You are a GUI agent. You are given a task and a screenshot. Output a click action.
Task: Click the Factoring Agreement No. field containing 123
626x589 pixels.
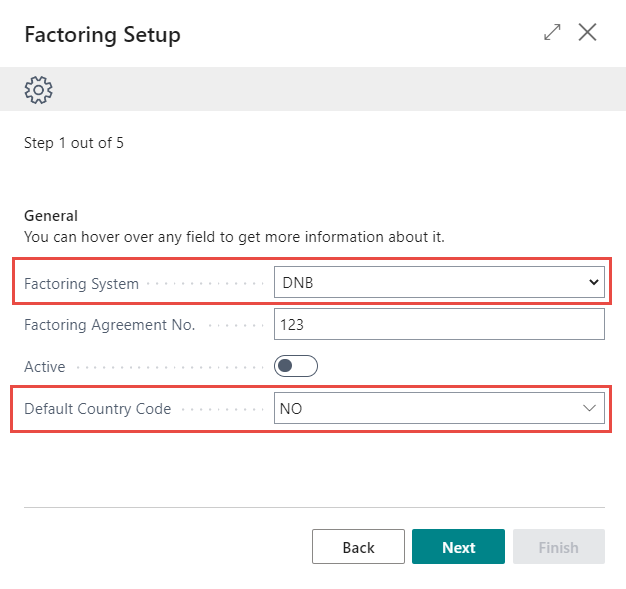pyautogui.click(x=439, y=325)
